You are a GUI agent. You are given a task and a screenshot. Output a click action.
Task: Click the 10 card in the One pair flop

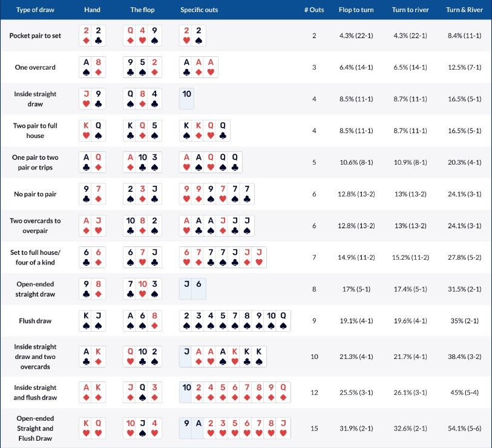tap(142, 162)
